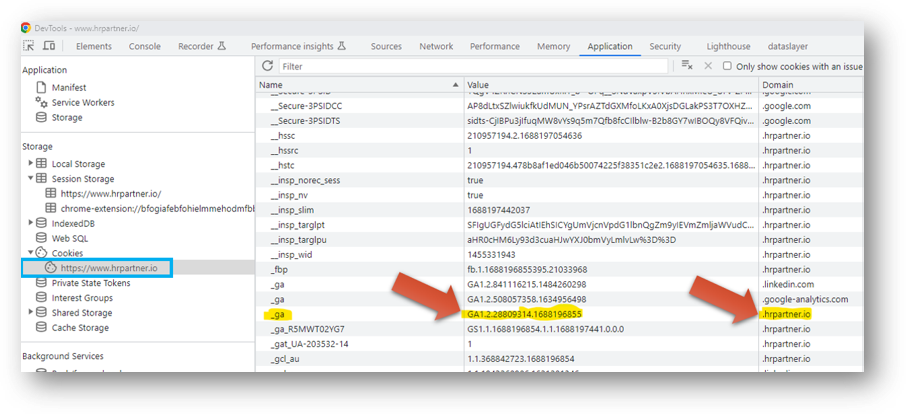Open the Lighthouse tab
This screenshot has height=414, width=906.
pyautogui.click(x=728, y=46)
